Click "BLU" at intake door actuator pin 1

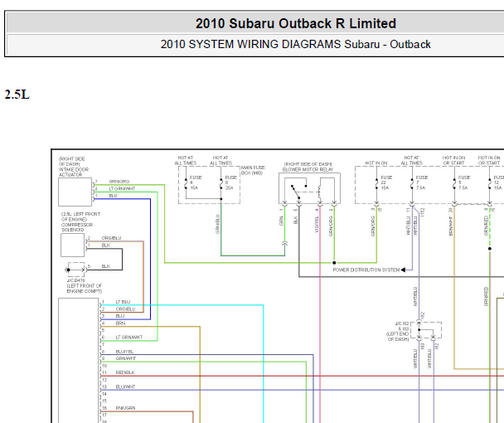(113, 196)
